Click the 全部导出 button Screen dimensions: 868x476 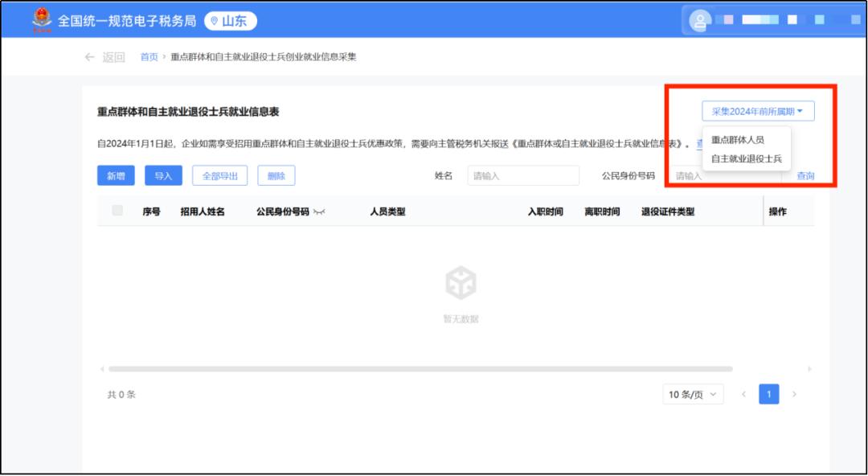point(219,176)
